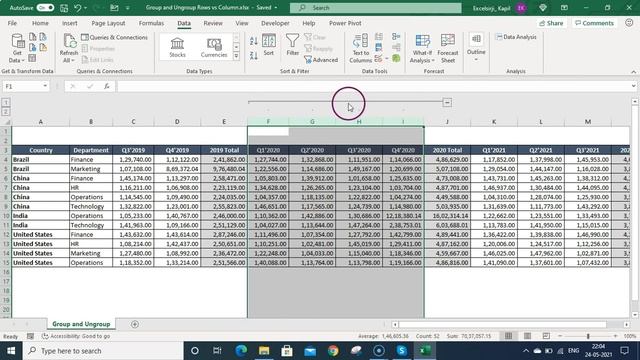This screenshot has height=360, width=640.
Task: Click the Save icon in title bar
Action: pos(64,8)
